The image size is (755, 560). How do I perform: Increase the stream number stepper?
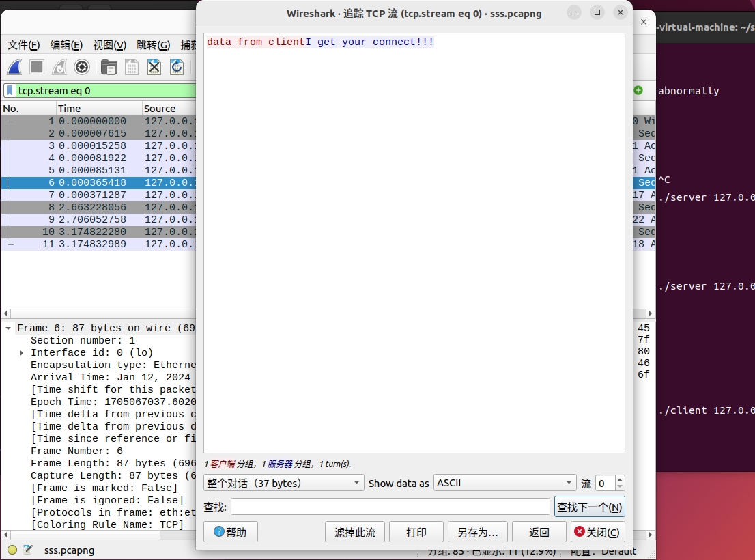coord(620,479)
